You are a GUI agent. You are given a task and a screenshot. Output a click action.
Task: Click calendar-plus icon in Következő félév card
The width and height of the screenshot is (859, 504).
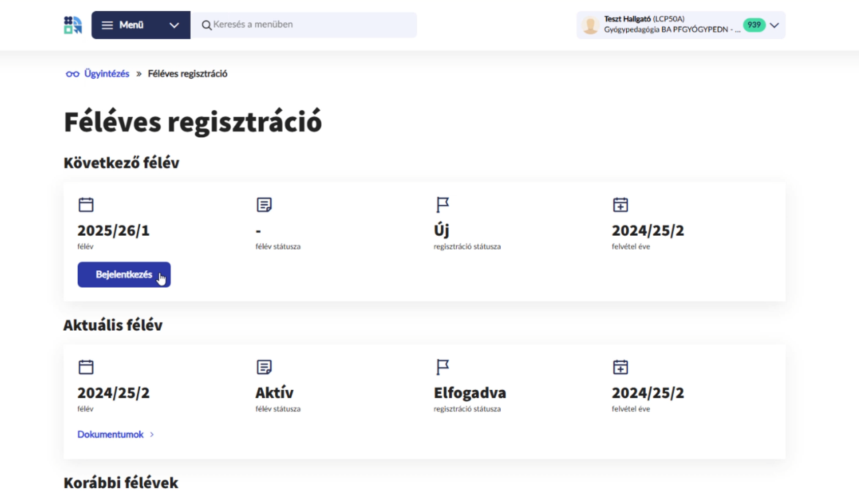point(620,205)
